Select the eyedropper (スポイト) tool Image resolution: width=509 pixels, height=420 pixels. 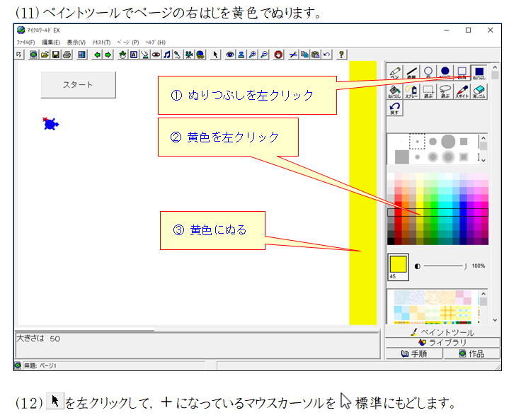click(x=462, y=91)
